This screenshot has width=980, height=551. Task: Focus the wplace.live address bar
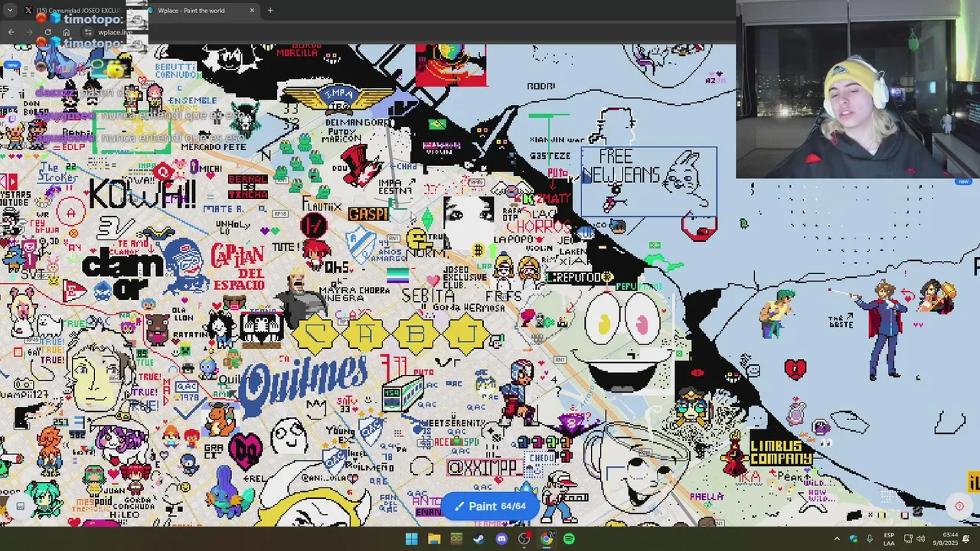coord(115,32)
